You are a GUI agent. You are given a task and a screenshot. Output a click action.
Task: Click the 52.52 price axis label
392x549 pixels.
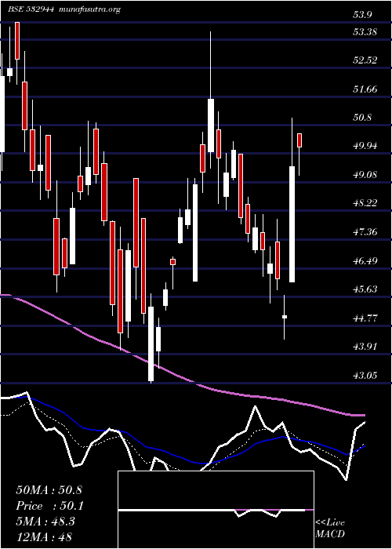(x=365, y=60)
